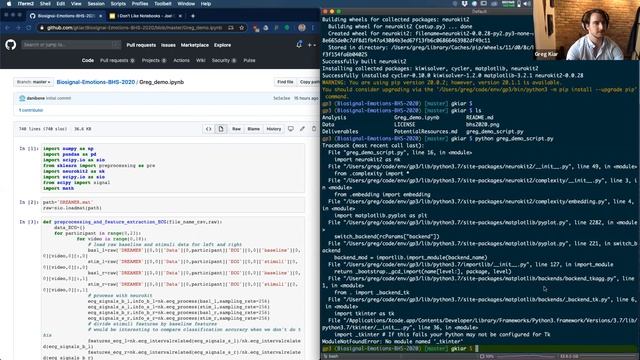This screenshot has height=360, width=640.
Task: Focus GitHub Search or jump to field
Action: (71, 44)
